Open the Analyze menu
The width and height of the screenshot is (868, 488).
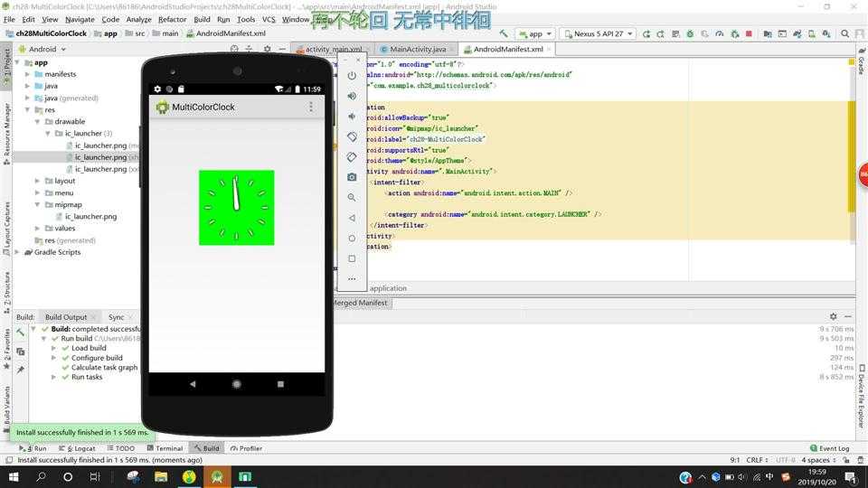[138, 19]
